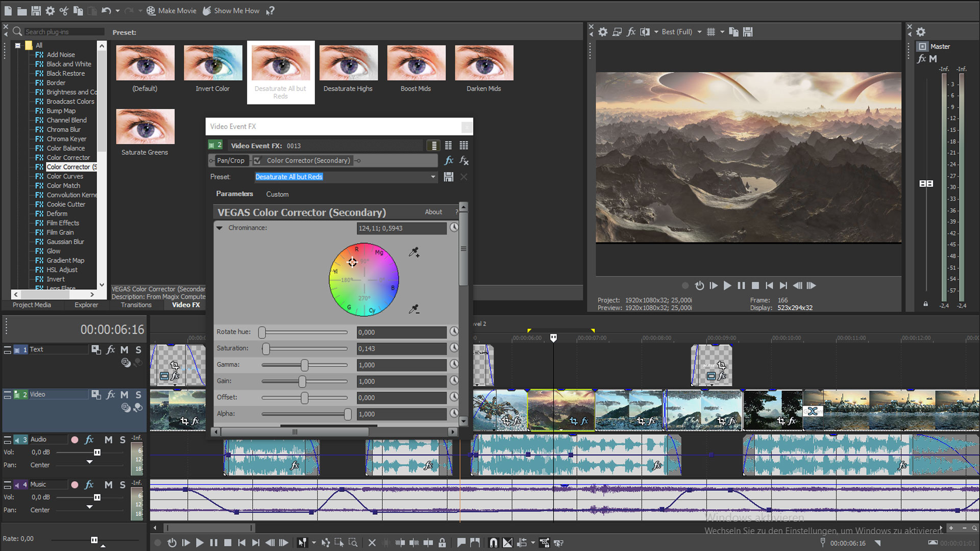Viewport: 980px width, 551px height.
Task: Solo the Music track
Action: click(x=122, y=484)
